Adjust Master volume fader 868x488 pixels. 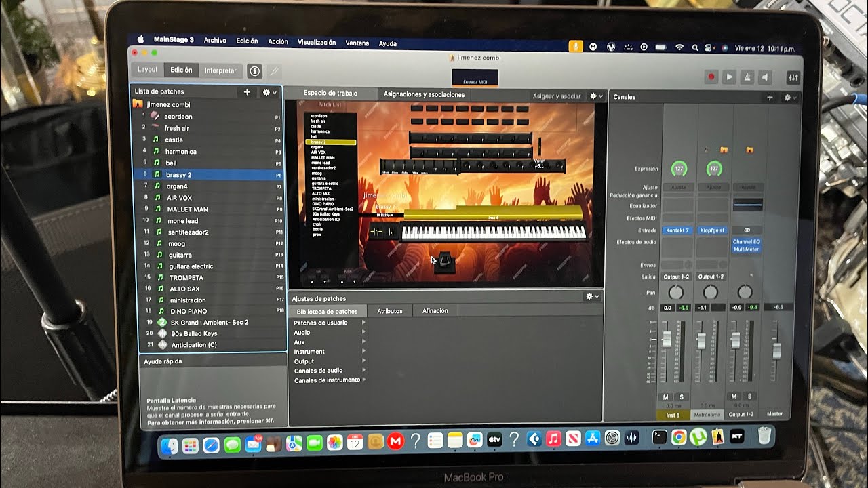777,350
